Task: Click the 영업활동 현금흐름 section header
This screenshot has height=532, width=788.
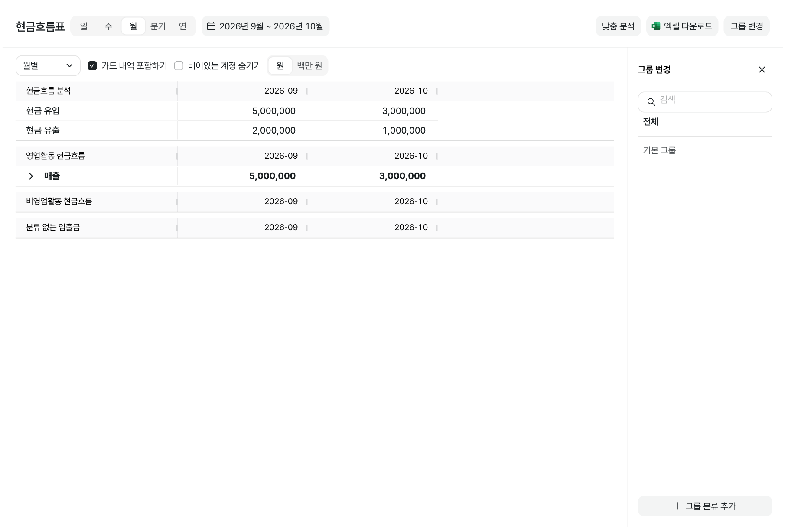Action: coord(55,156)
